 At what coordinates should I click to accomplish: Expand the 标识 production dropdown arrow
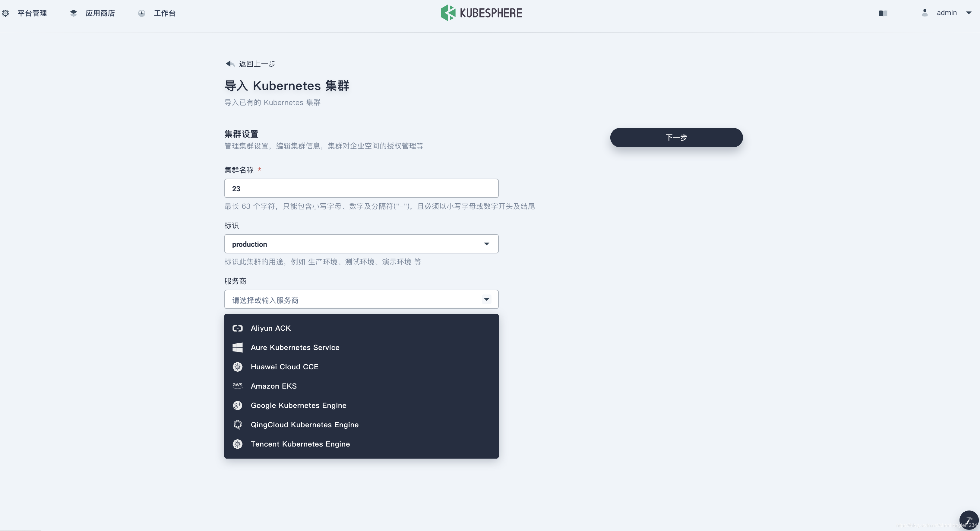[486, 244]
